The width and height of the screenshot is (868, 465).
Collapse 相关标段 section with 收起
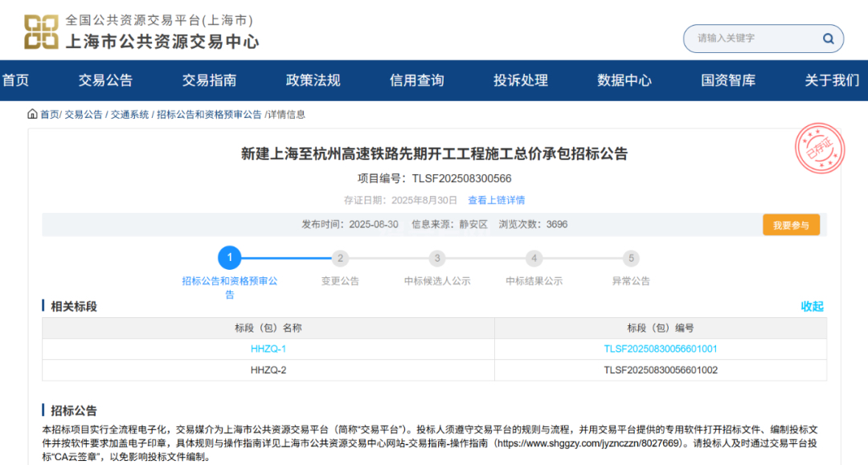tap(812, 306)
